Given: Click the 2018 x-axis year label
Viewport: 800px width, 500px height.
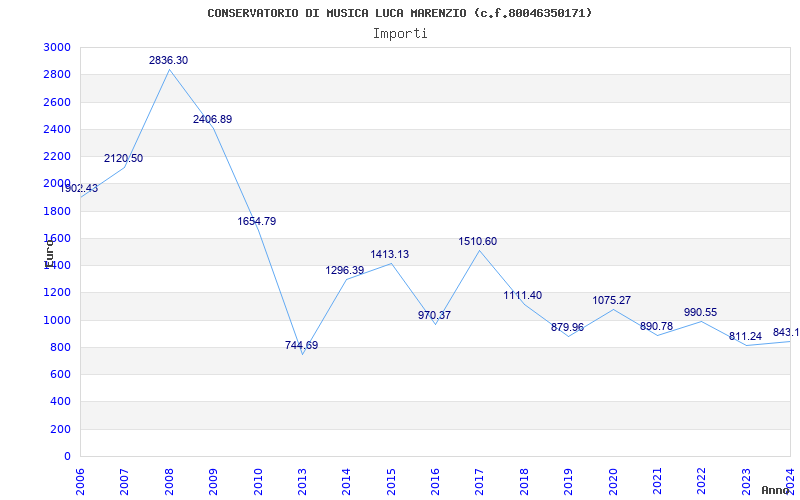Looking at the screenshot, I should (523, 480).
